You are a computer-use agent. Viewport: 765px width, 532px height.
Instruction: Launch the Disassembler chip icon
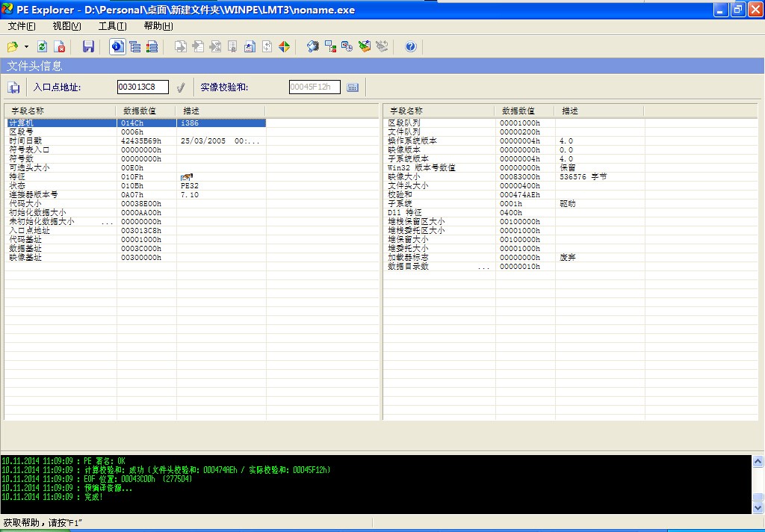[313, 47]
